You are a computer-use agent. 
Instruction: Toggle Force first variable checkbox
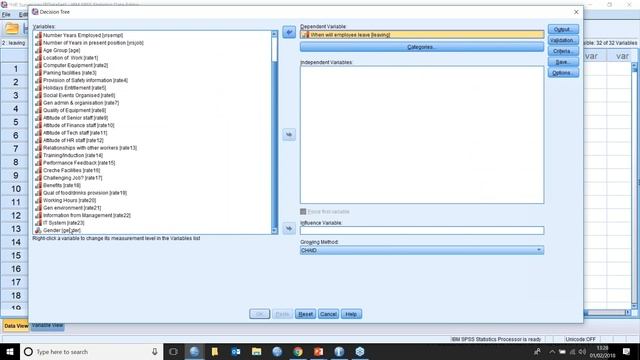[303, 211]
